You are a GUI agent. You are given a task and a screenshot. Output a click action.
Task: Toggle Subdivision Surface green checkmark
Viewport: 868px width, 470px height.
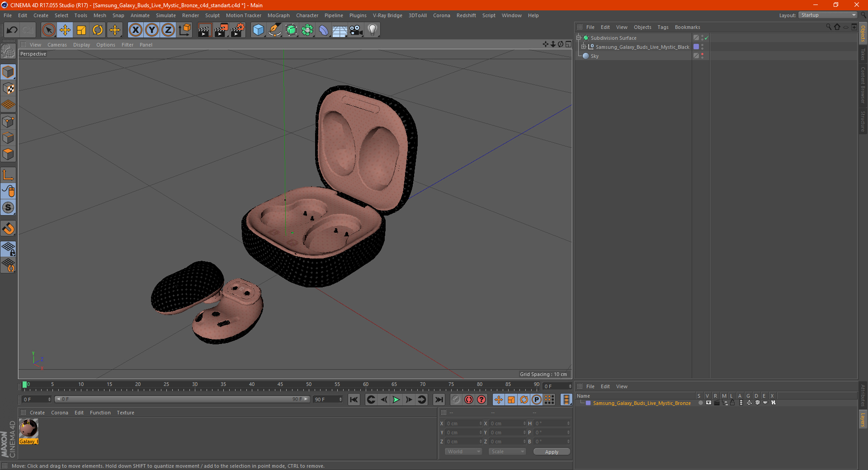click(707, 38)
